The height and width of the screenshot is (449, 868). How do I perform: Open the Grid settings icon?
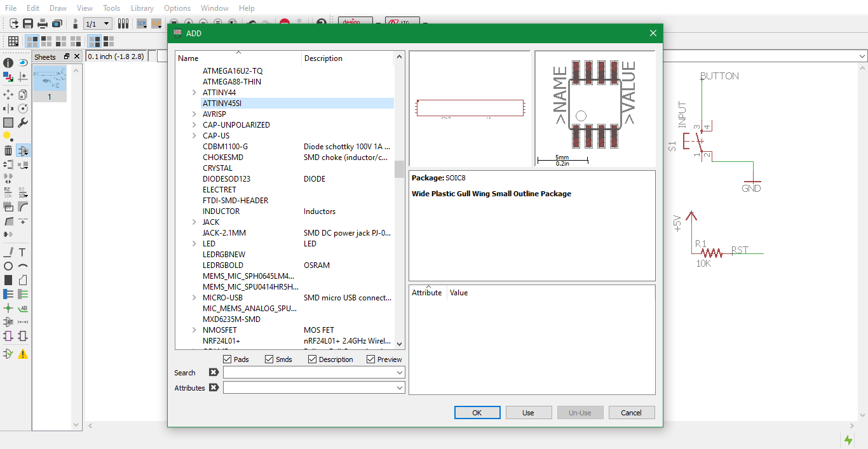pyautogui.click(x=13, y=41)
